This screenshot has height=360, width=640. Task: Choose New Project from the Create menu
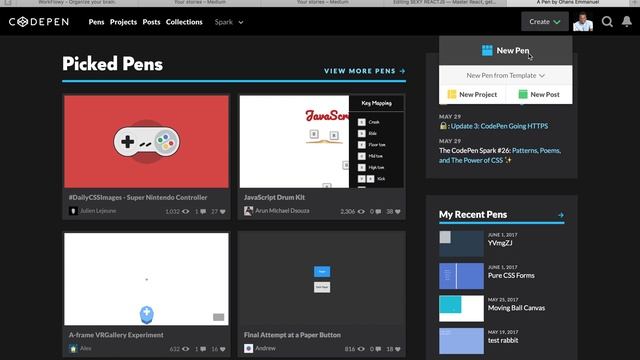(x=472, y=94)
